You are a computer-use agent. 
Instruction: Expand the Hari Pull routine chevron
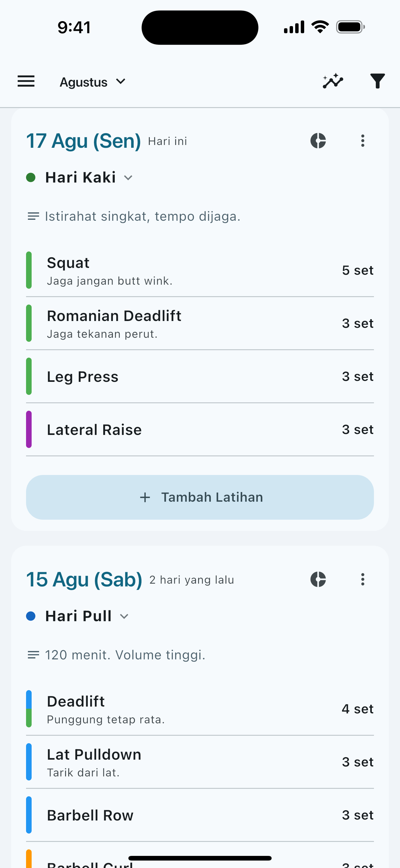pyautogui.click(x=124, y=616)
